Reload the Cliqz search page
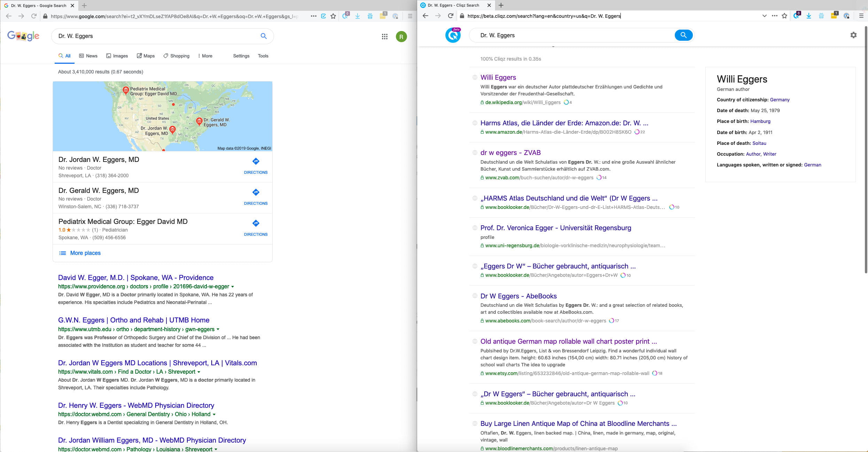868x452 pixels. pos(451,16)
